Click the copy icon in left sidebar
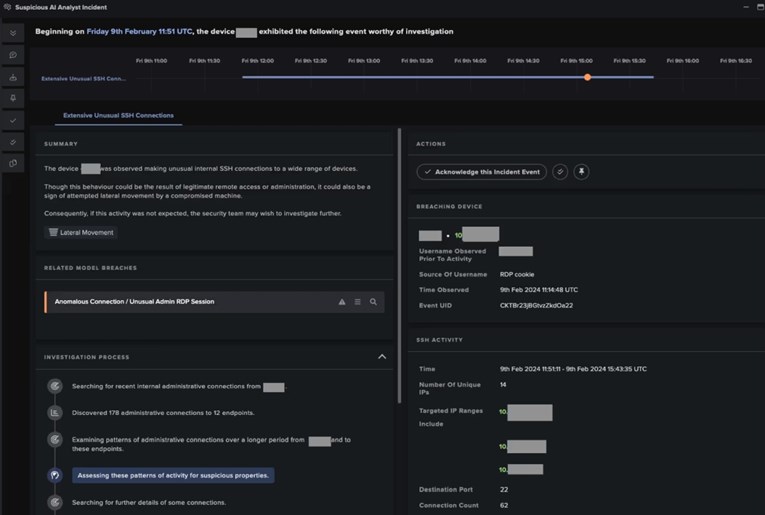This screenshot has width=765, height=515. [13, 163]
